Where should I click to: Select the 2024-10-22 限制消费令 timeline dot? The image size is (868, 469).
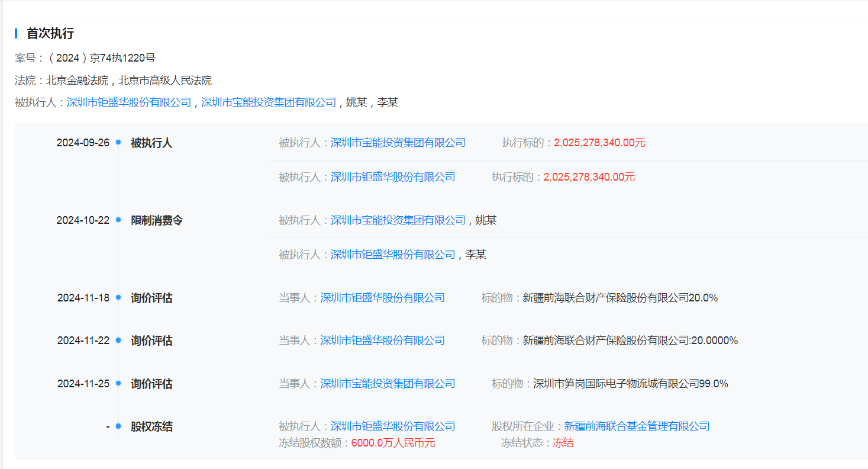click(x=118, y=220)
